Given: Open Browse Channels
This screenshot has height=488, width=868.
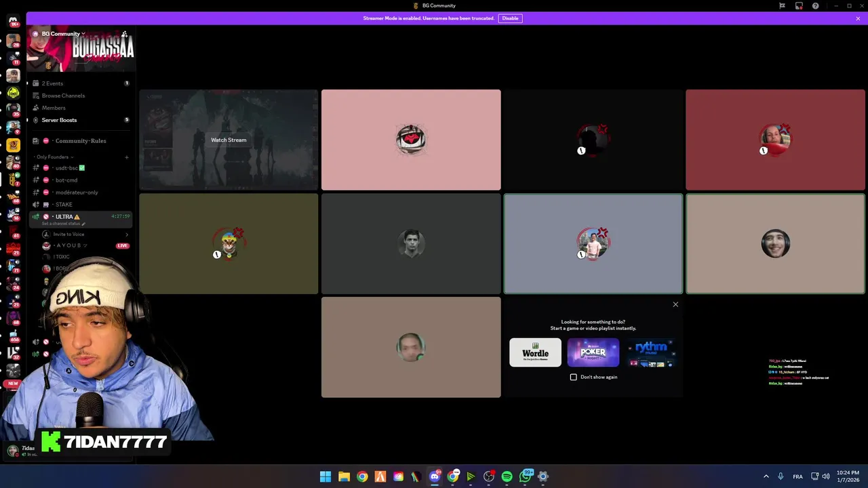Looking at the screenshot, I should pyautogui.click(x=81, y=96).
